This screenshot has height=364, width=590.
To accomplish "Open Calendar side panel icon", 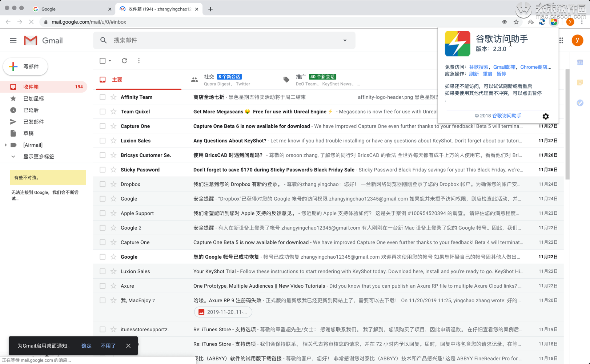I will tap(580, 62).
